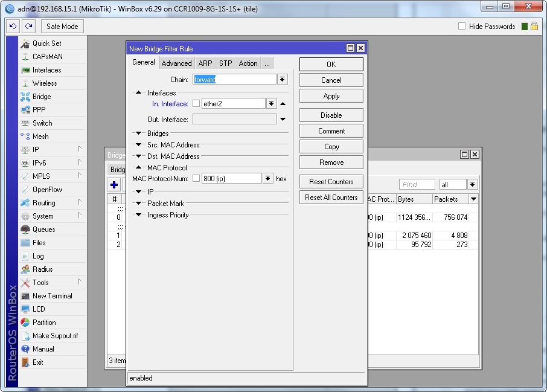Image resolution: width=547 pixels, height=392 pixels.
Task: Toggle the Hide Passwords checkbox
Action: click(462, 27)
